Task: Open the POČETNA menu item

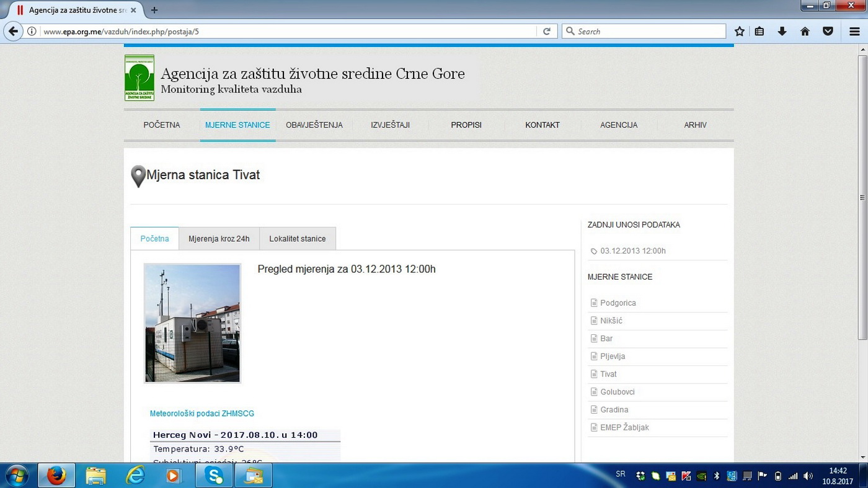Action: [162, 125]
